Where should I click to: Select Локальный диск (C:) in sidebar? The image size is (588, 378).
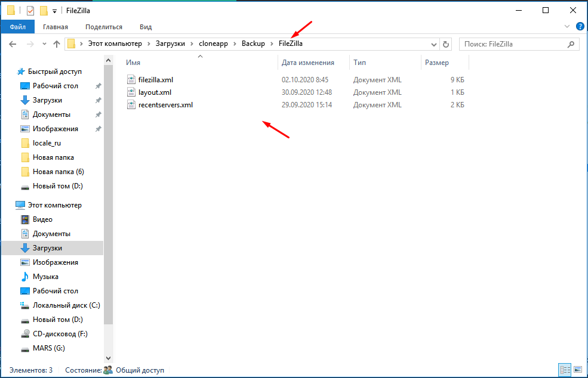pos(66,305)
